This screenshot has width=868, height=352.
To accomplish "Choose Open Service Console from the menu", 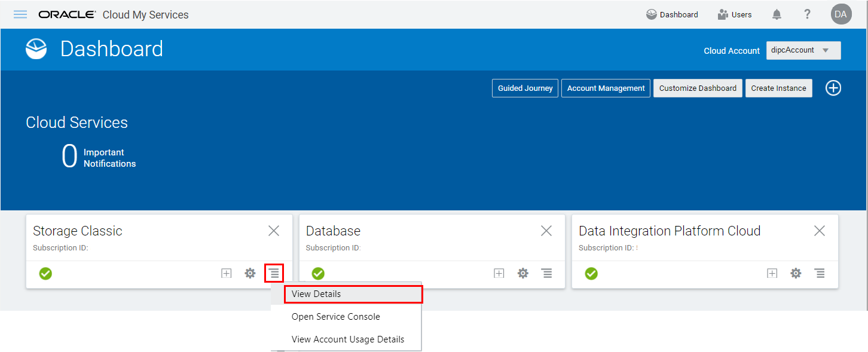I will [x=335, y=316].
